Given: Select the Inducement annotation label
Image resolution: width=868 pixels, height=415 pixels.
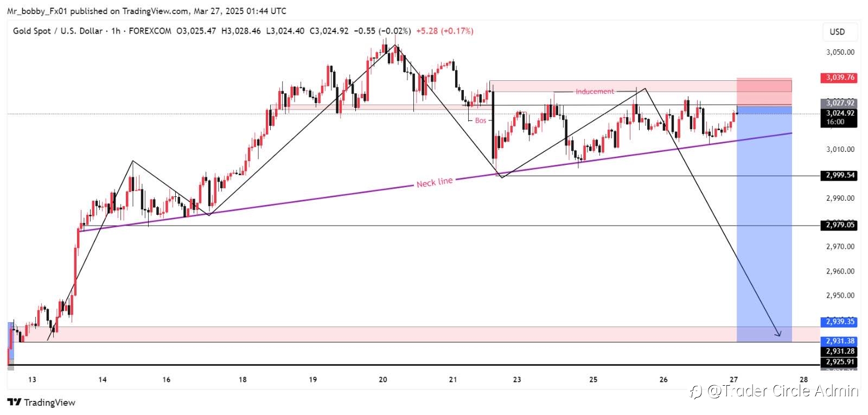Looking at the screenshot, I should click(x=595, y=92).
